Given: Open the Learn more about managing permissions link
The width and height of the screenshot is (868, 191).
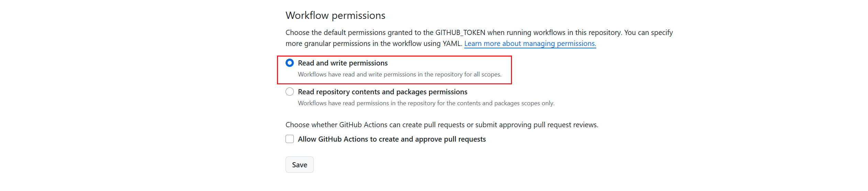Looking at the screenshot, I should tap(530, 44).
